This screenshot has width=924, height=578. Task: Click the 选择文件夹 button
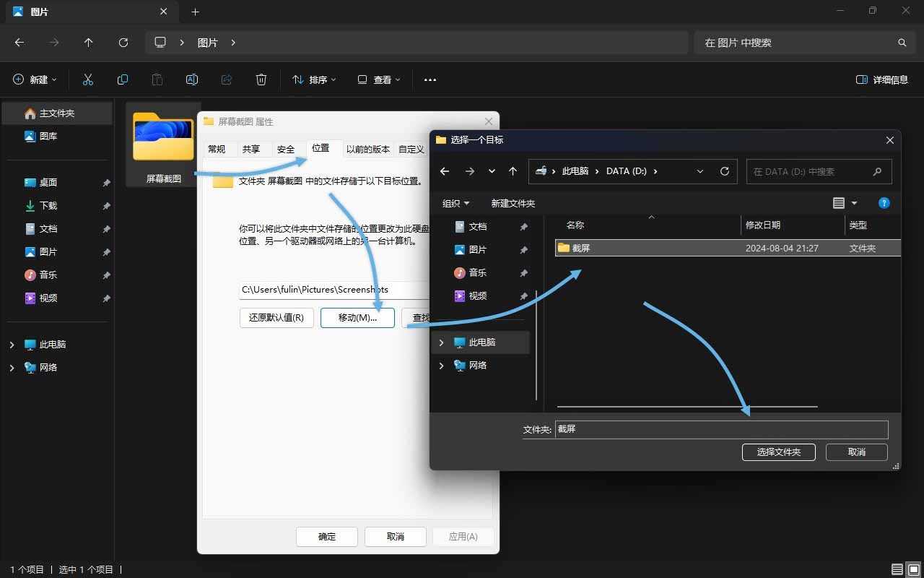point(778,452)
